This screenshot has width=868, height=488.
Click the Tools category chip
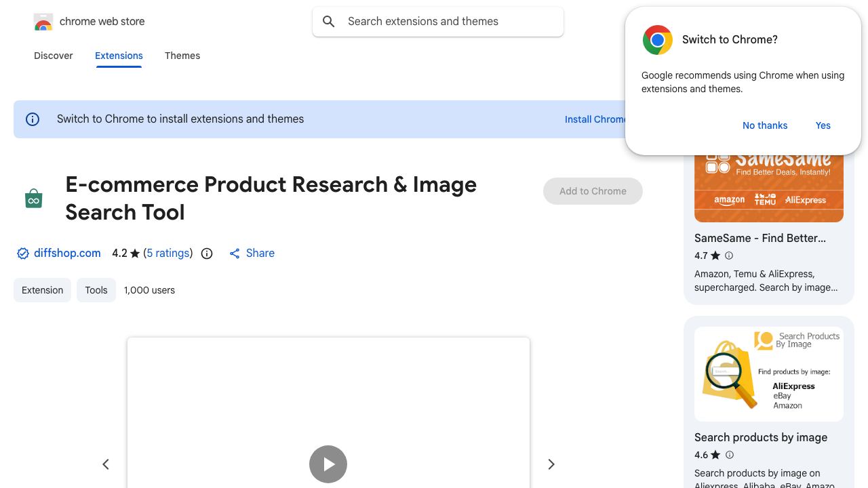96,290
